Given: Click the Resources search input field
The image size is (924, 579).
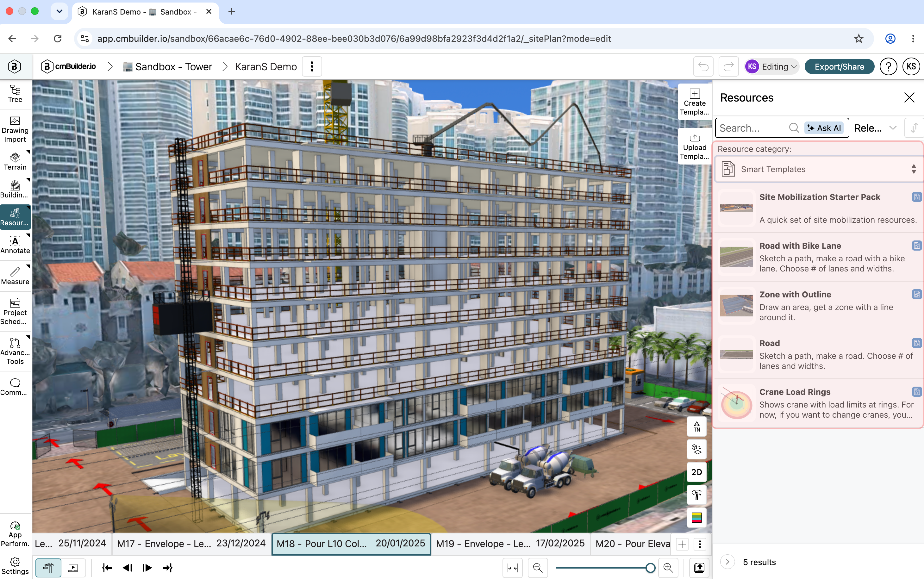Looking at the screenshot, I should (752, 128).
